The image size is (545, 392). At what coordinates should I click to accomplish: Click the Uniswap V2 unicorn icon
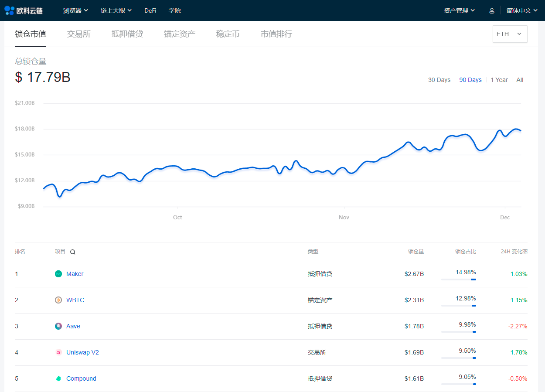coord(58,352)
